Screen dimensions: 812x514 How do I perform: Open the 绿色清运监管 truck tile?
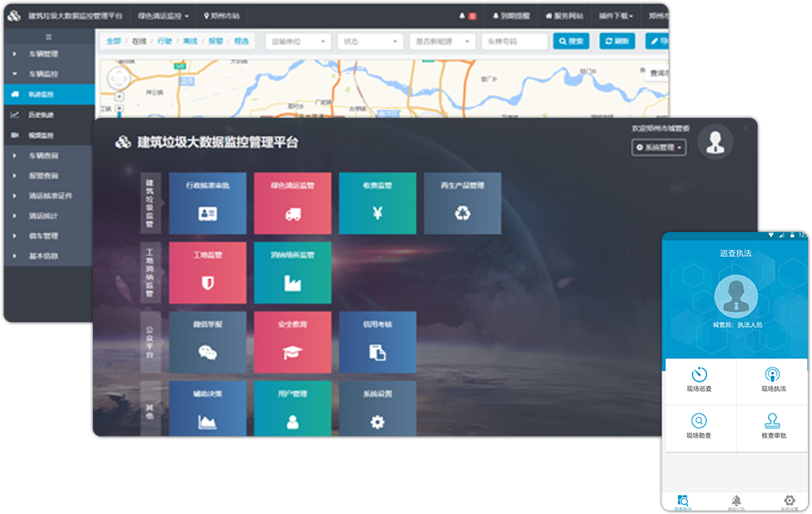292,203
